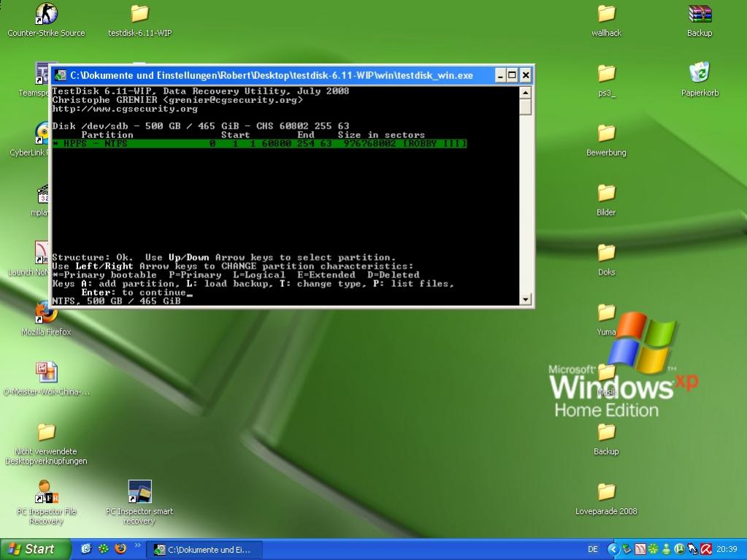Open the Yuma folder
The height and width of the screenshot is (560, 747).
(x=607, y=319)
